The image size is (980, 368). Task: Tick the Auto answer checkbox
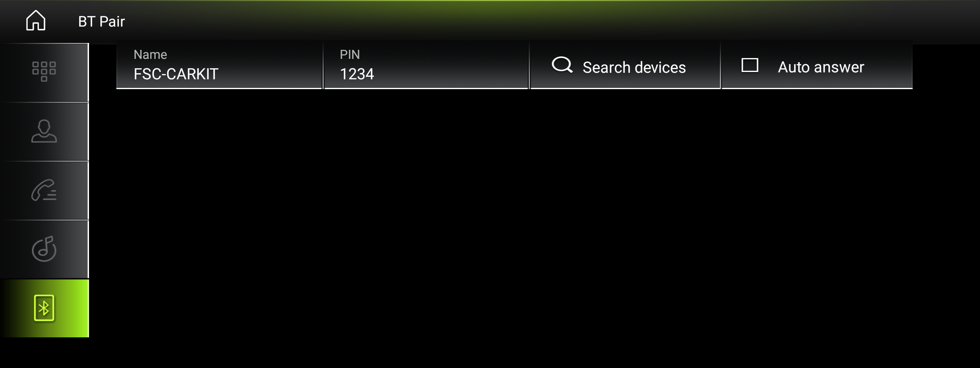(x=750, y=65)
